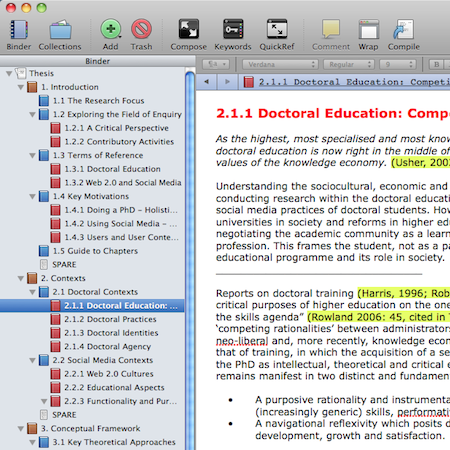
Task: Open 1.4.3 Users and User Conte... document
Action: click(121, 237)
